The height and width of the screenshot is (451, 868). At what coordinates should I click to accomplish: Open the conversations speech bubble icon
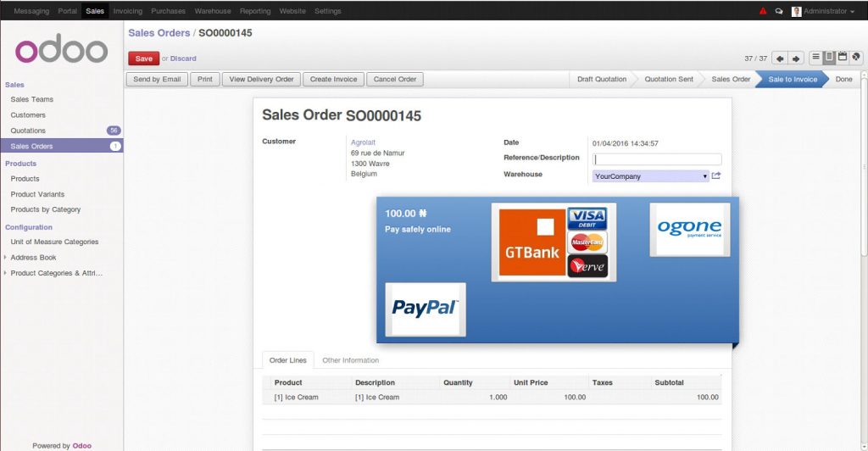779,11
